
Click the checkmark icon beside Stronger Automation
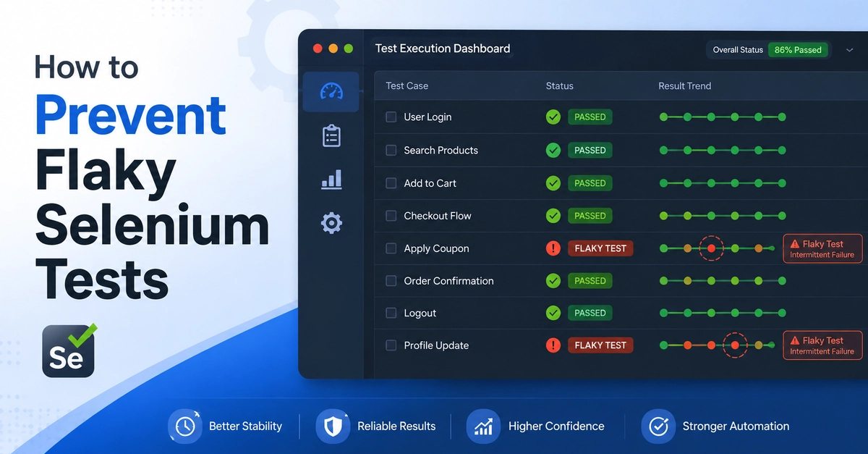point(658,426)
